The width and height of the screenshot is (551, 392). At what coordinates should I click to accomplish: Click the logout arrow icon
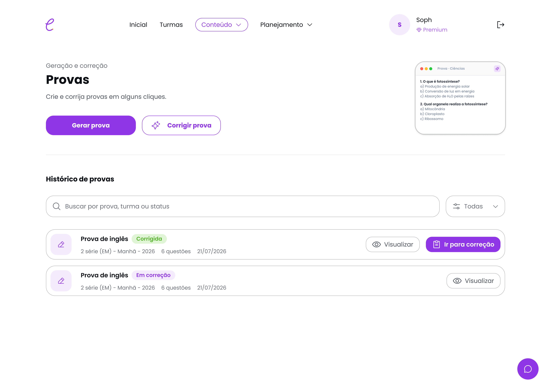(x=501, y=25)
